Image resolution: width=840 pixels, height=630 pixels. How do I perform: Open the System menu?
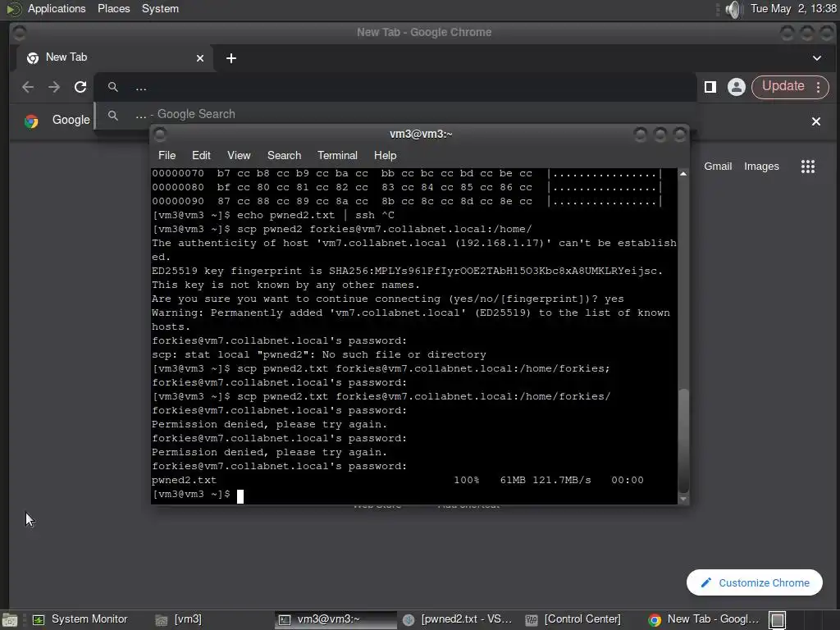tap(160, 8)
